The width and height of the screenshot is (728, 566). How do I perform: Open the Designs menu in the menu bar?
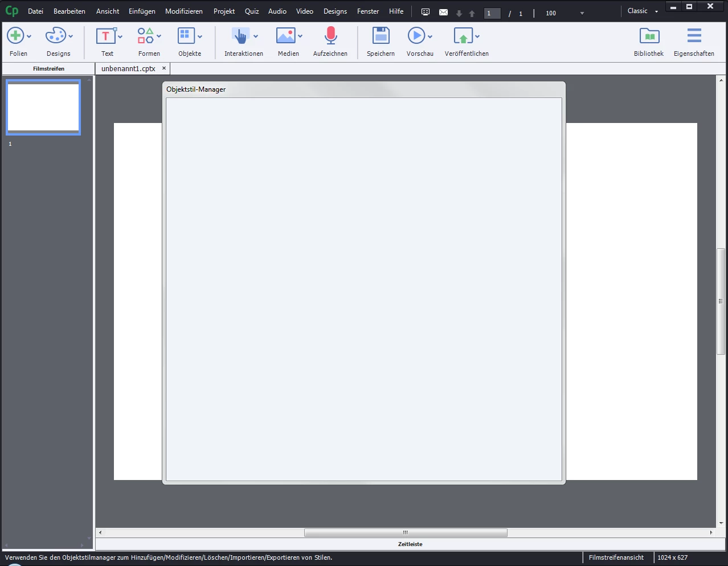[x=335, y=11]
